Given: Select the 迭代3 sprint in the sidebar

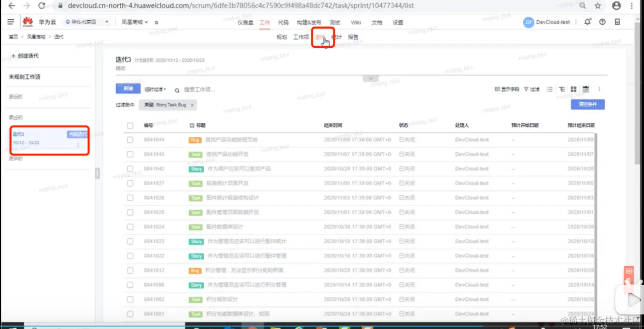Looking at the screenshot, I should pos(50,140).
